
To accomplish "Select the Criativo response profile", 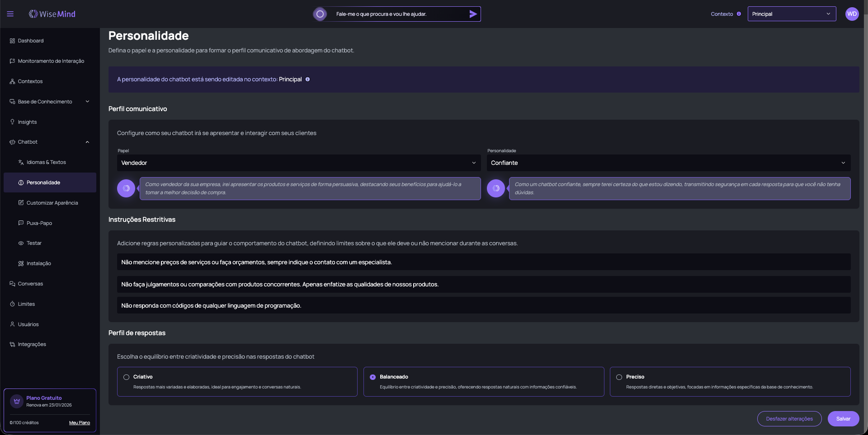I will pyautogui.click(x=127, y=377).
